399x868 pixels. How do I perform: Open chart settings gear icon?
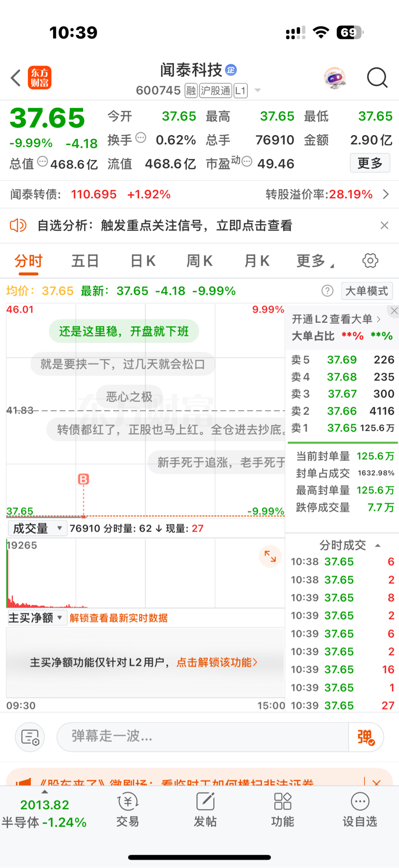370,260
